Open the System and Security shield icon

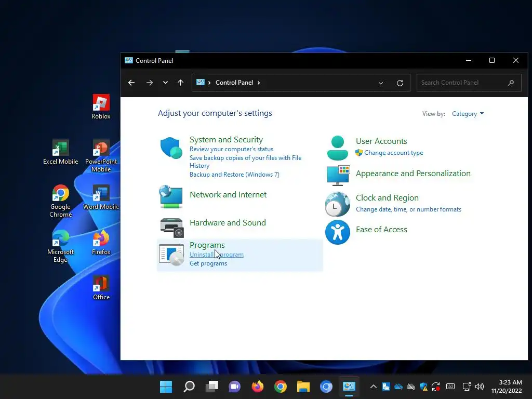(171, 148)
